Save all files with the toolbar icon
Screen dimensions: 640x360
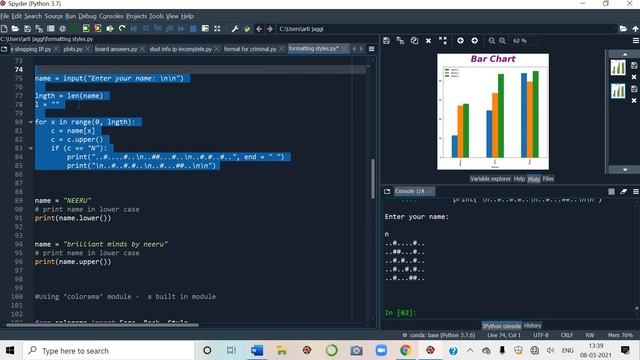[39, 29]
